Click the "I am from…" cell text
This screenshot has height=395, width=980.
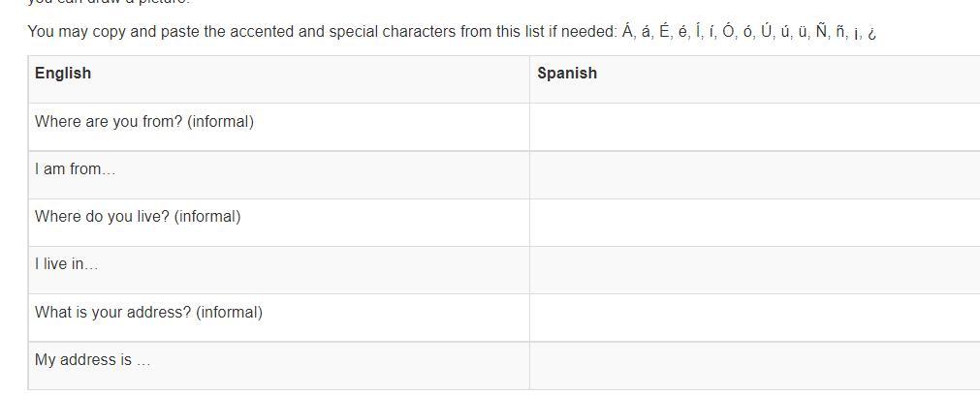(x=75, y=169)
